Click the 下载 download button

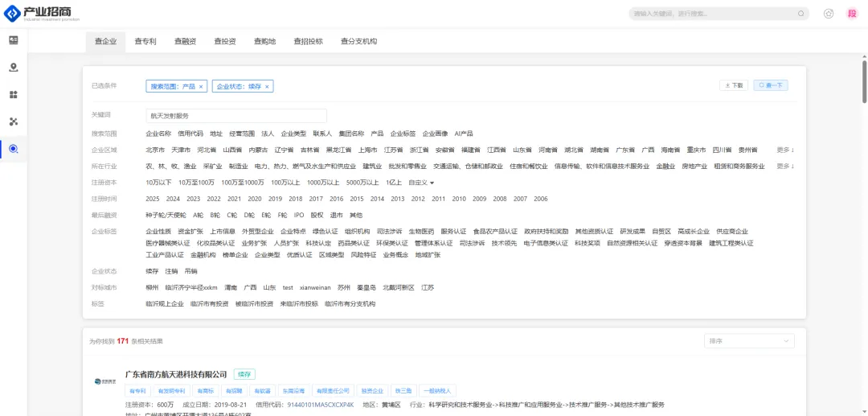(x=734, y=85)
